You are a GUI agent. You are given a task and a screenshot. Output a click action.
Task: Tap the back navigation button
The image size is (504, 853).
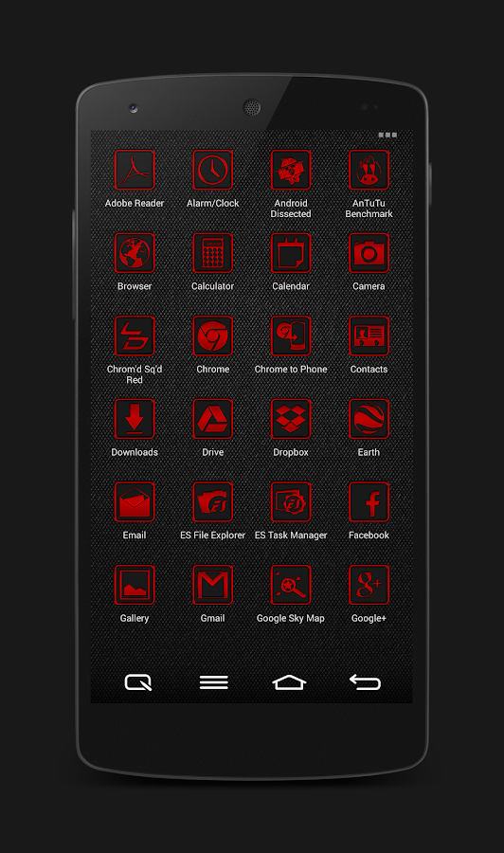(365, 681)
